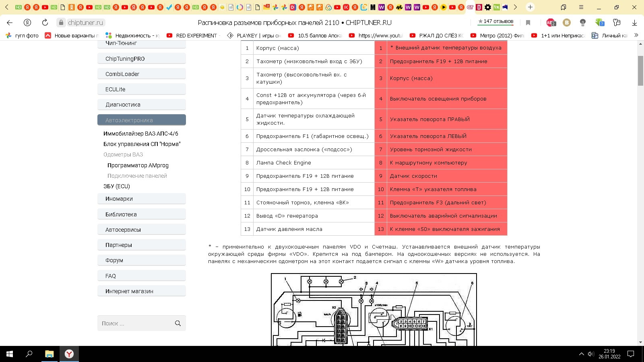The image size is (644, 362).
Task: Go to the Форум sidebar section
Action: point(142,260)
